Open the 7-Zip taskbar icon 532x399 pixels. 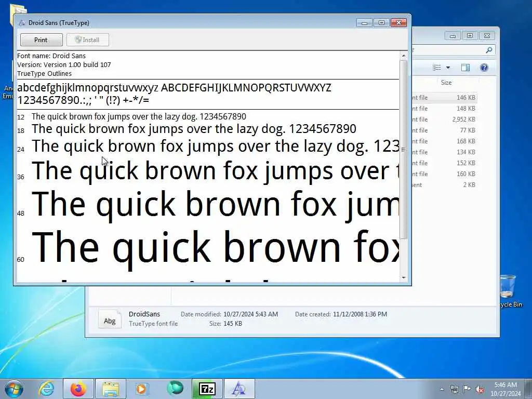(x=207, y=389)
